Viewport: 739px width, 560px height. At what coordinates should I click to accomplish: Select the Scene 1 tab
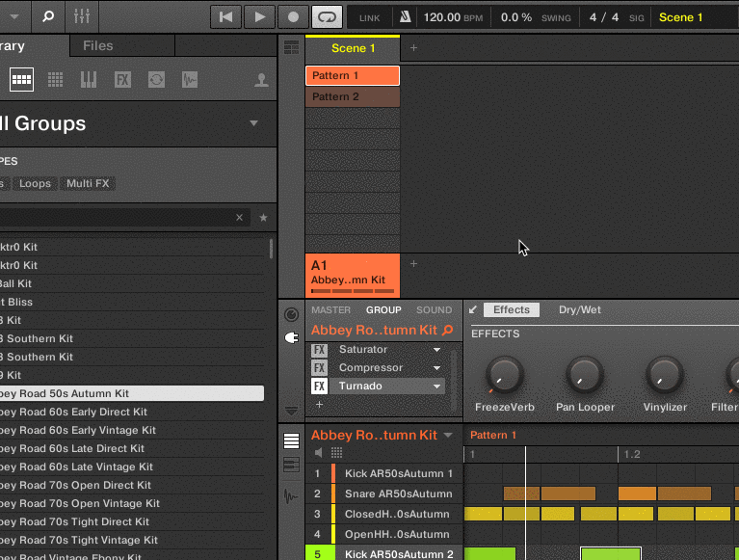pos(353,48)
